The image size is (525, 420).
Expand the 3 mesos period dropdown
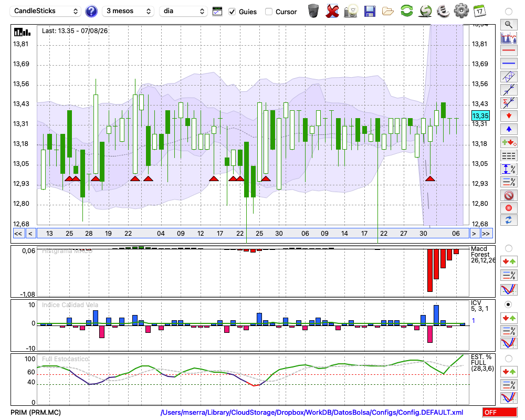point(128,11)
